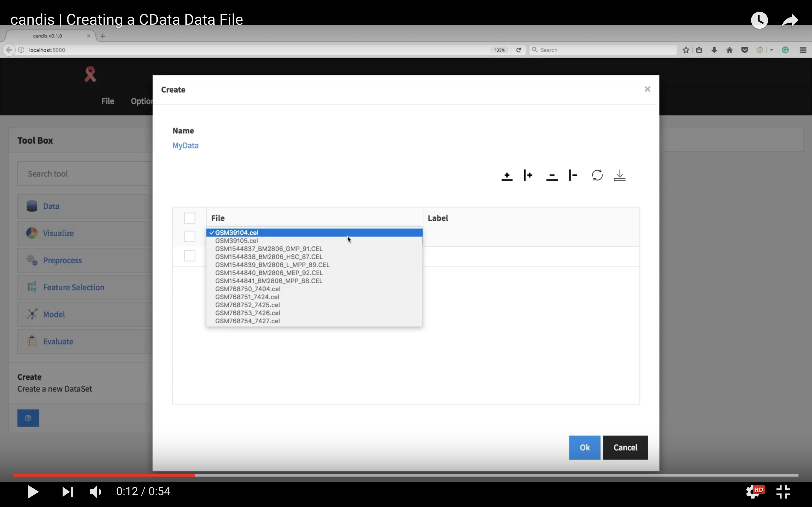This screenshot has width=812, height=507.
Task: Open the Feature Selection tool
Action: tap(73, 287)
